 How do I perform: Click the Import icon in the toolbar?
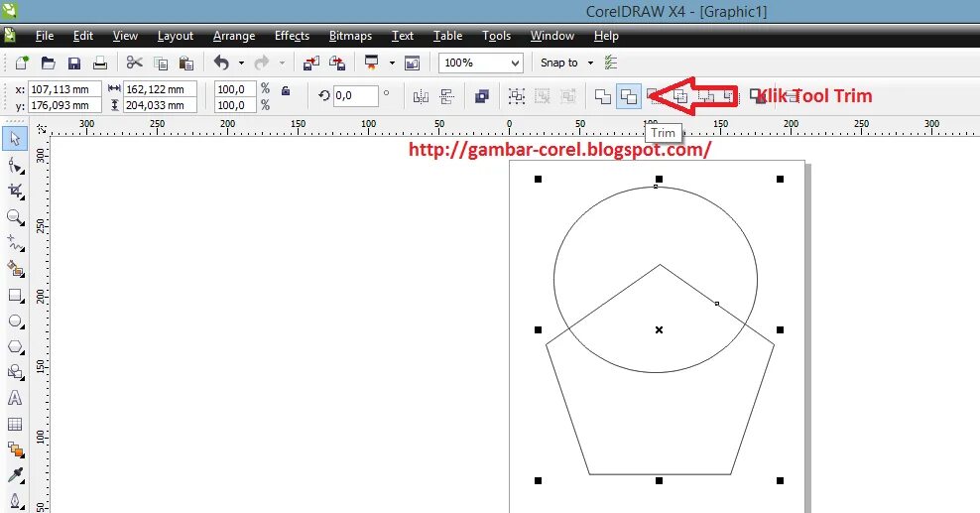point(310,63)
